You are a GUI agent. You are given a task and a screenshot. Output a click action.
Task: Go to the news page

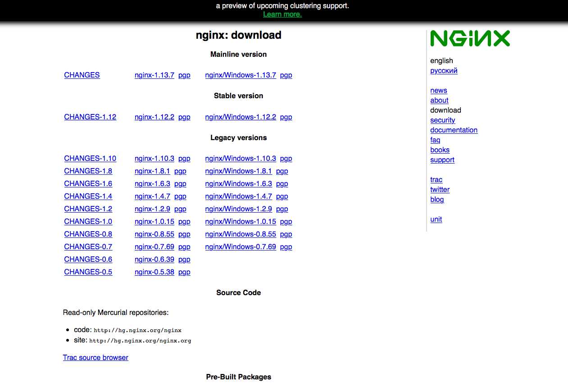[439, 91]
